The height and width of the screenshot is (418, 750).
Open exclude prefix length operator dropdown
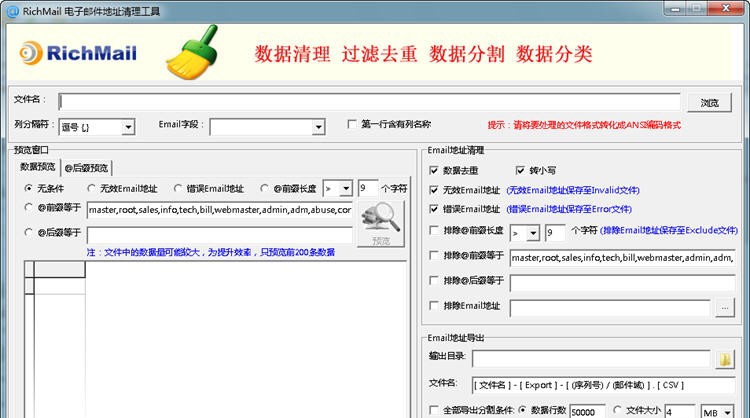tap(533, 233)
